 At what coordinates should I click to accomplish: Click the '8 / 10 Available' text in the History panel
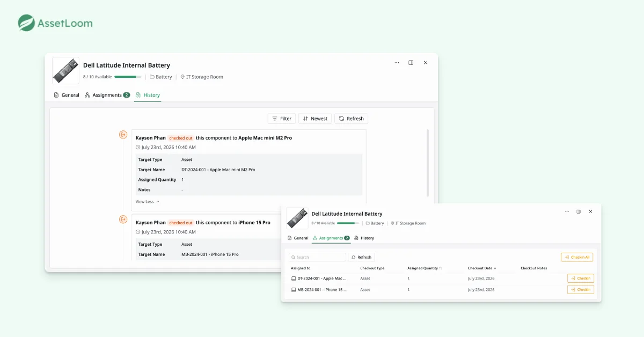(98, 77)
